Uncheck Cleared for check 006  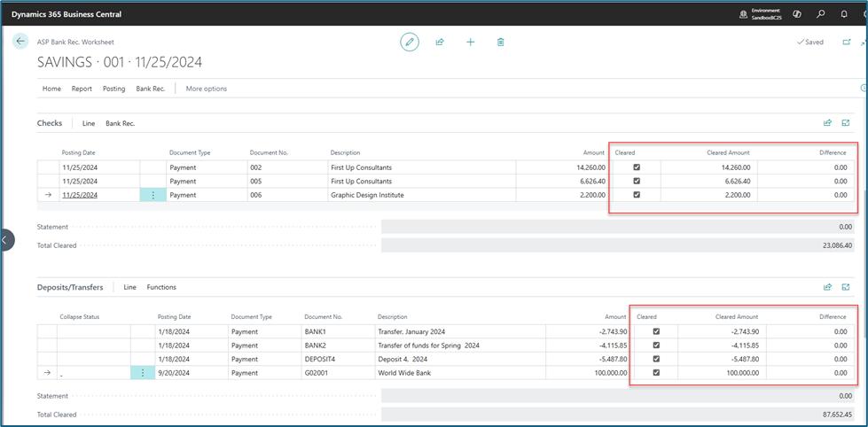click(x=637, y=195)
